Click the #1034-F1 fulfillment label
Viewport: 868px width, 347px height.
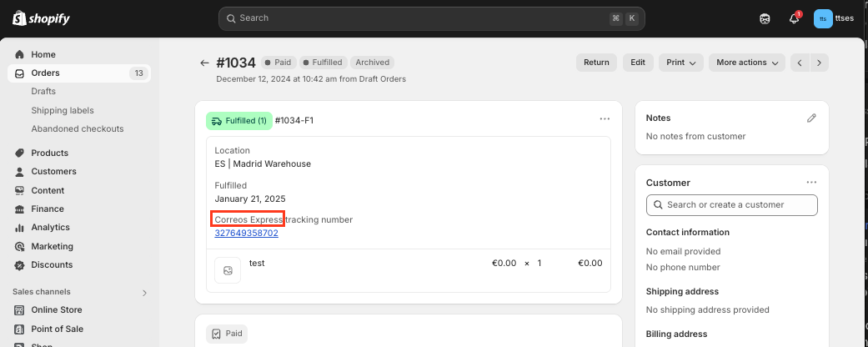coord(294,121)
